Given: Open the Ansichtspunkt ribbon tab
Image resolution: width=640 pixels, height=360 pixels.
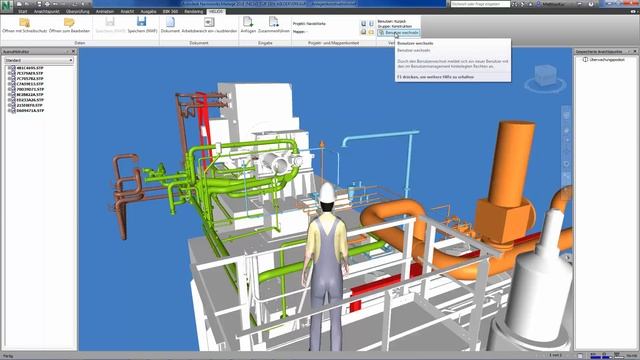Looking at the screenshot, I should (x=47, y=11).
